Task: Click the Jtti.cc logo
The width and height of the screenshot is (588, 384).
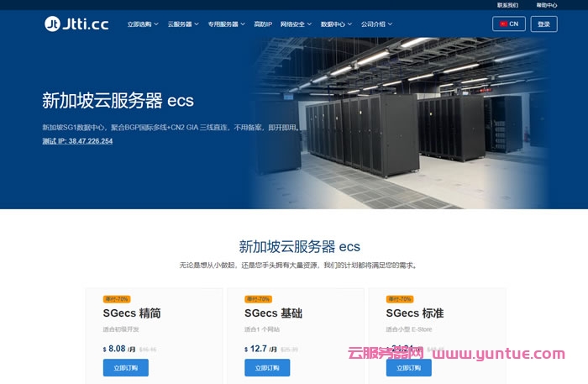Action: (76, 24)
